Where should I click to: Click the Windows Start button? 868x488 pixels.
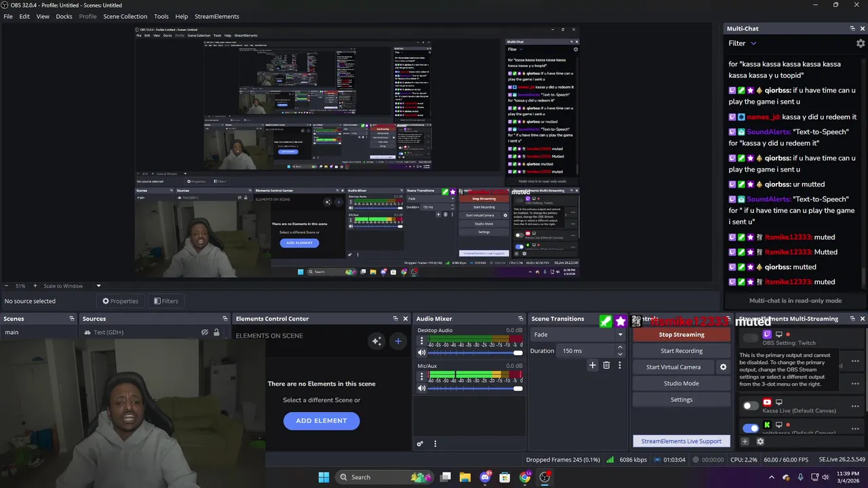(x=323, y=477)
